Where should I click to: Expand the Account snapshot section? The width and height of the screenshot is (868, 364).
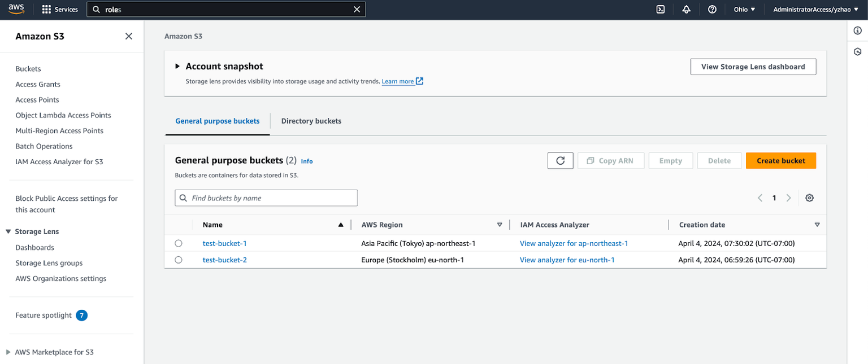click(x=177, y=67)
